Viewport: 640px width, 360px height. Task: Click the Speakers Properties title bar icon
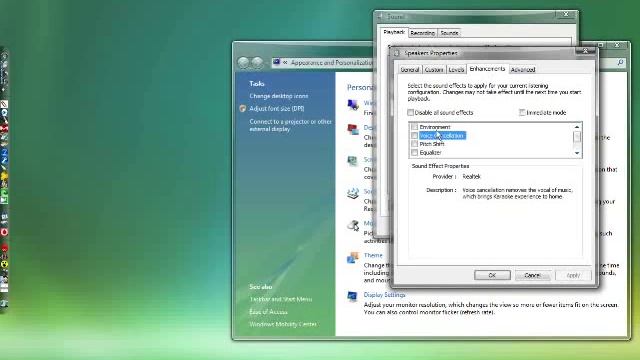click(x=396, y=53)
